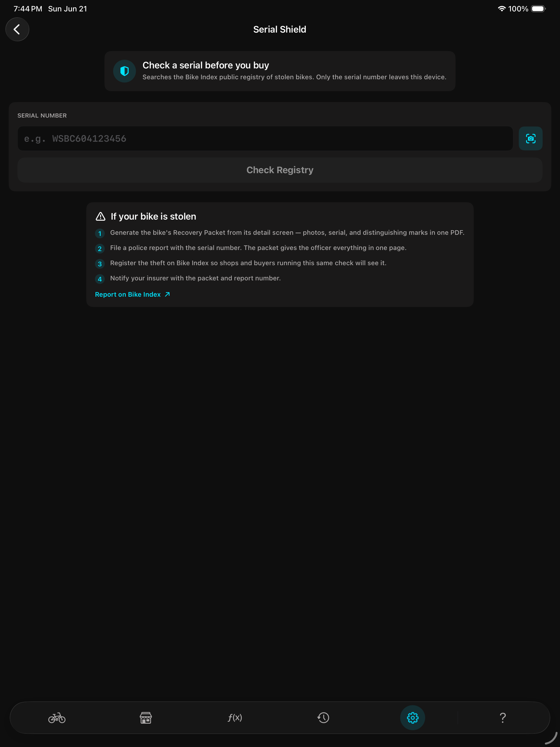The width and height of the screenshot is (560, 747).
Task: Click the external arrow beside Report link
Action: [x=167, y=295]
